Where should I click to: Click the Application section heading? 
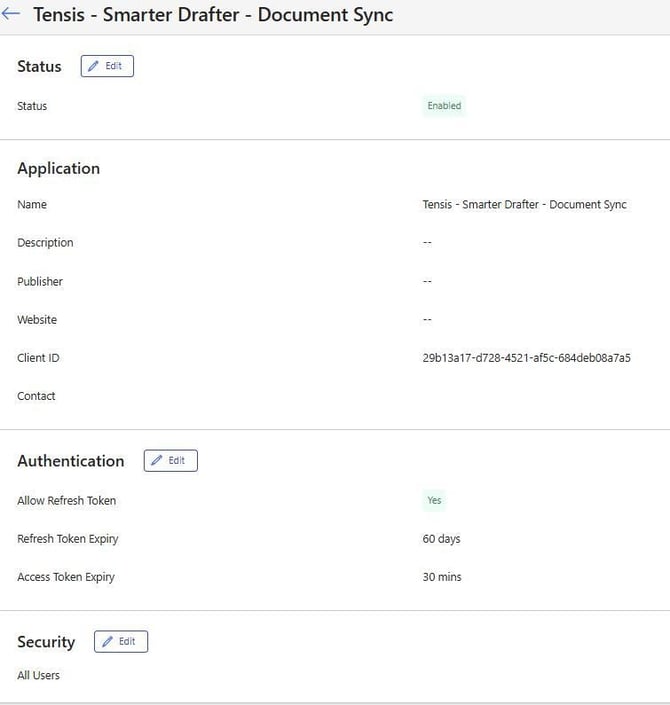tap(58, 168)
